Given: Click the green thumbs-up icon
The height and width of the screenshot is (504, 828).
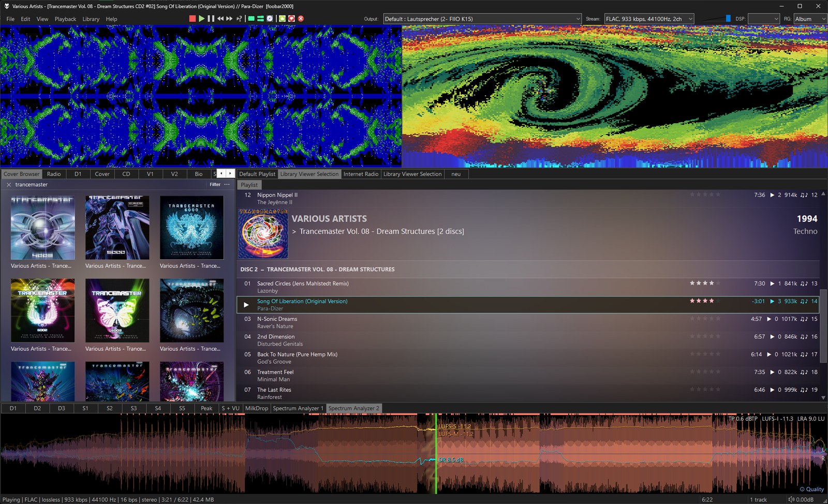Looking at the screenshot, I should tap(282, 19).
